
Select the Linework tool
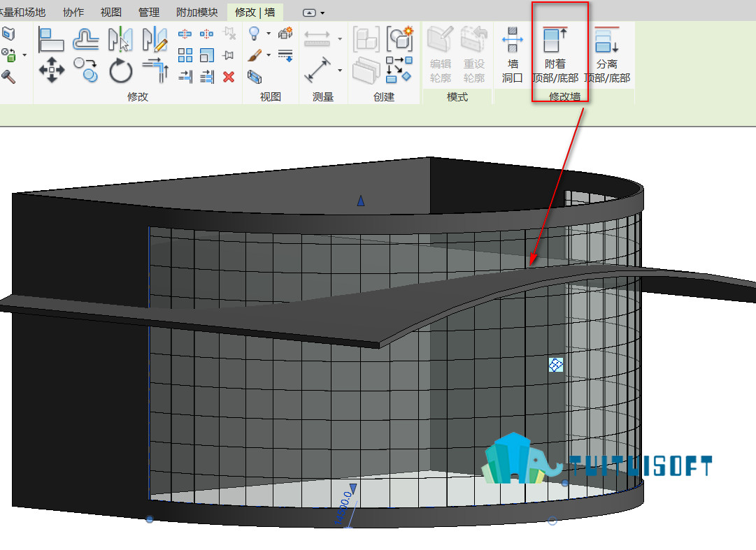pos(285,55)
